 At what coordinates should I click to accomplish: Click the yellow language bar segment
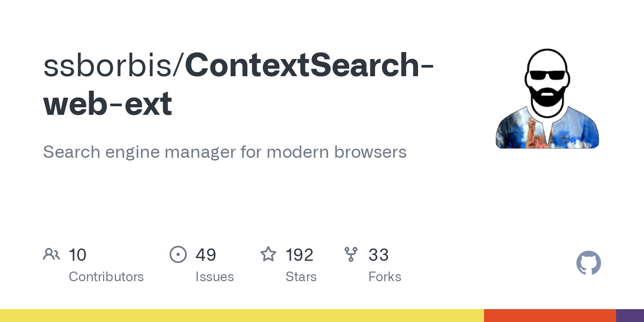[241, 316]
